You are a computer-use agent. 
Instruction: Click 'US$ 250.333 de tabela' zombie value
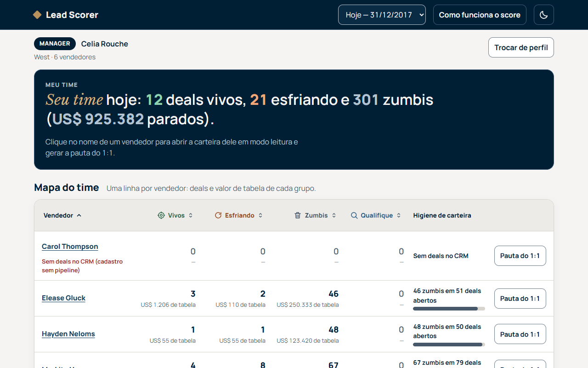308,305
